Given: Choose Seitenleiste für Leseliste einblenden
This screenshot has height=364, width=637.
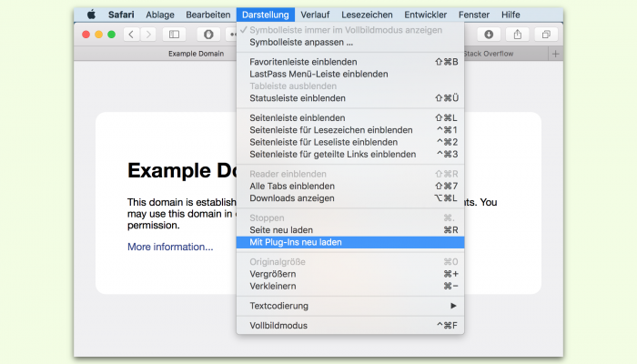Looking at the screenshot, I should coord(350,142).
